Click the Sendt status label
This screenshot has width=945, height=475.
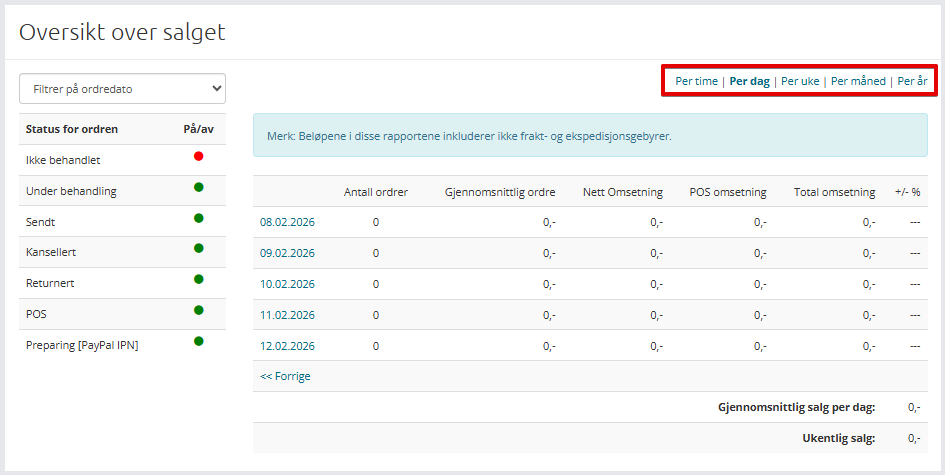tap(40, 222)
